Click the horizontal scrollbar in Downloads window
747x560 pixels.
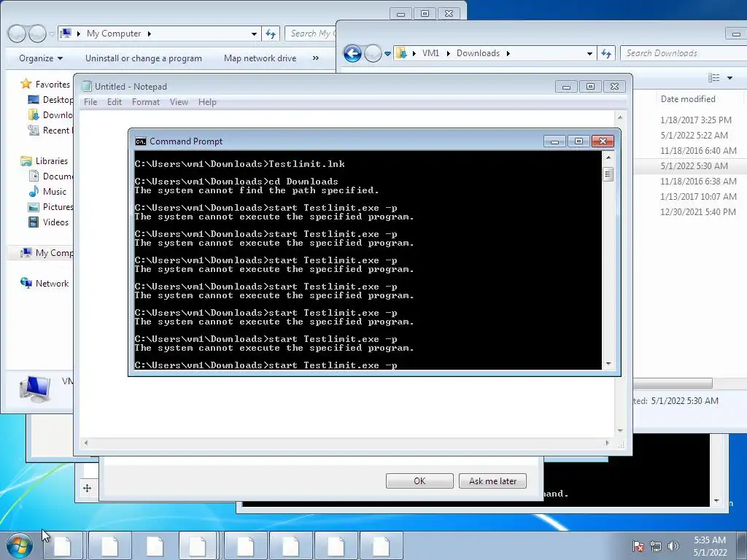click(x=673, y=384)
